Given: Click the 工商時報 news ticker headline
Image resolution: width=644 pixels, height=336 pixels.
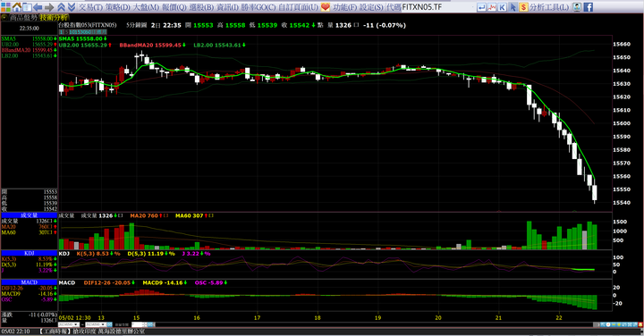Looking at the screenshot, I should point(92,332).
